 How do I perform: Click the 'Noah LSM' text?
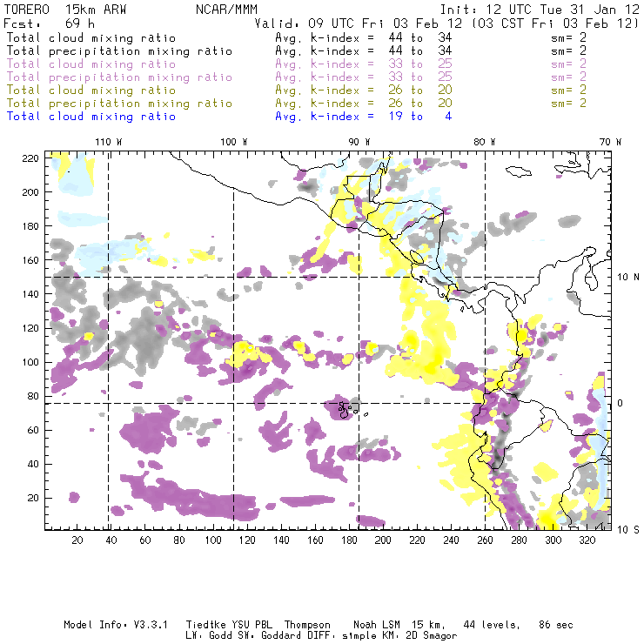coord(377,625)
